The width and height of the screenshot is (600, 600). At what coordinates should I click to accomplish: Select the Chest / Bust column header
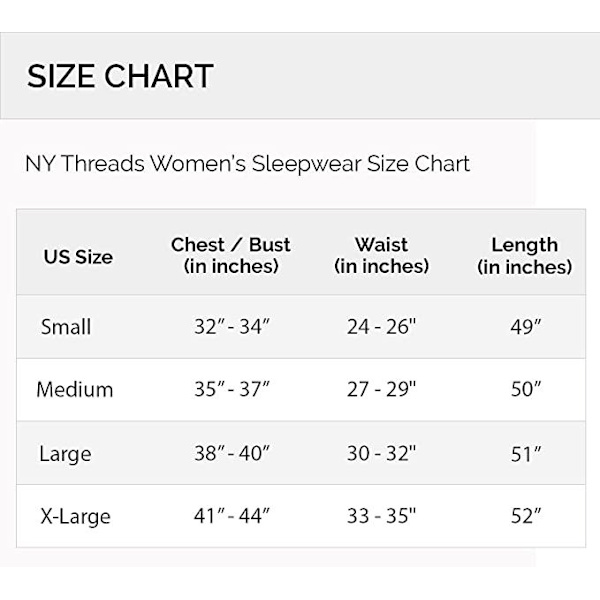(231, 255)
